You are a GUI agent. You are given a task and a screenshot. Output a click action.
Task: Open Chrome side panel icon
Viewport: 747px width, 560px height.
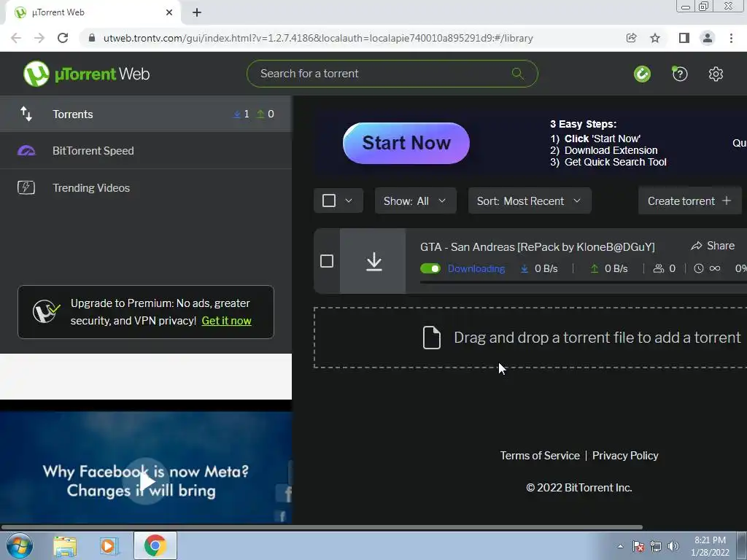pyautogui.click(x=684, y=38)
